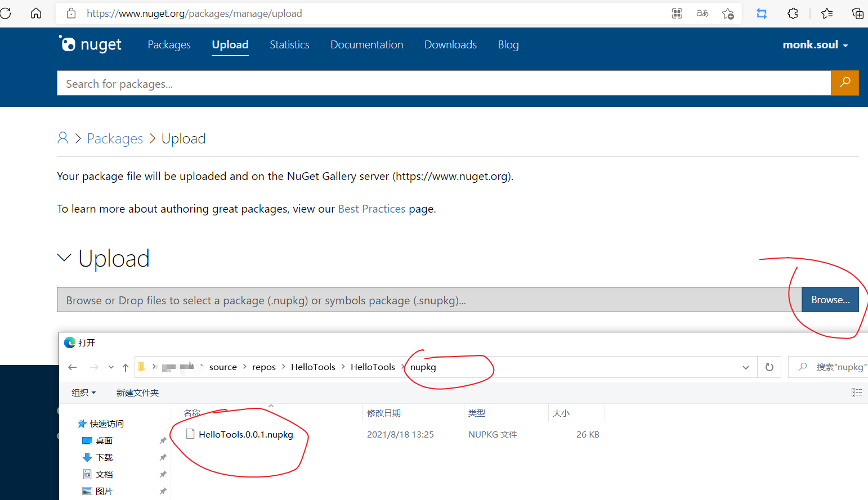Go up one folder level arrow

coord(126,367)
